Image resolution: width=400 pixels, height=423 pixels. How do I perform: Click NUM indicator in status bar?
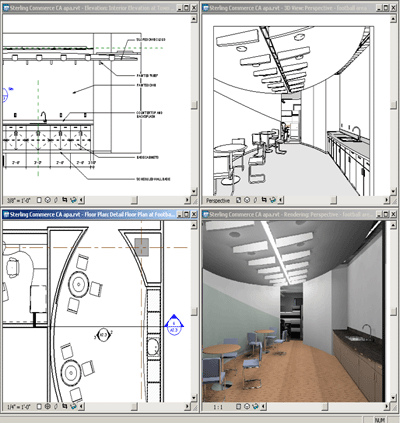click(x=380, y=420)
